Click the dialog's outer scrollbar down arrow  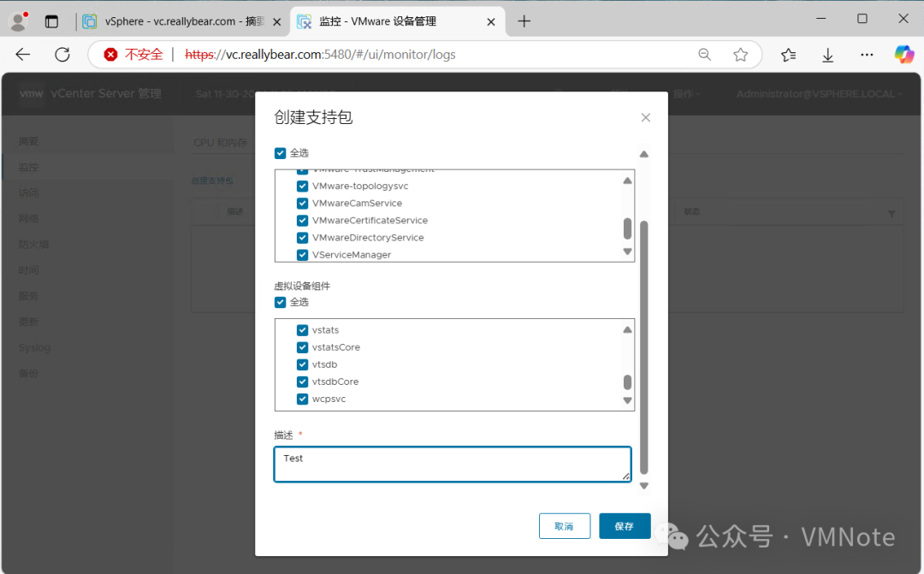click(644, 486)
